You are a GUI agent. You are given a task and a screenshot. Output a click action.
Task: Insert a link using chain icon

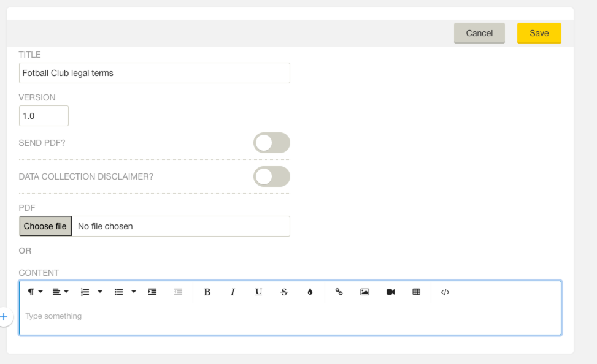339,292
